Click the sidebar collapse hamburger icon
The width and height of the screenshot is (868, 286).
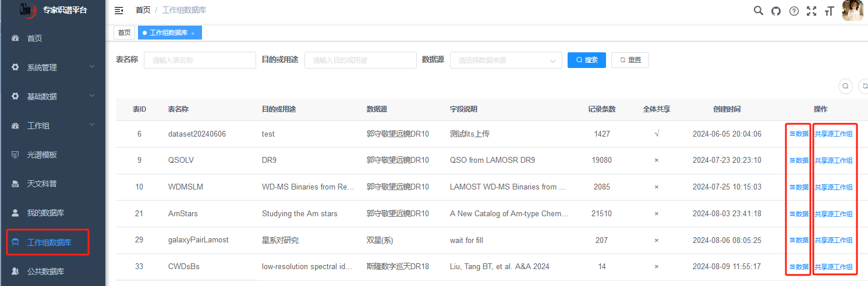[x=119, y=10]
